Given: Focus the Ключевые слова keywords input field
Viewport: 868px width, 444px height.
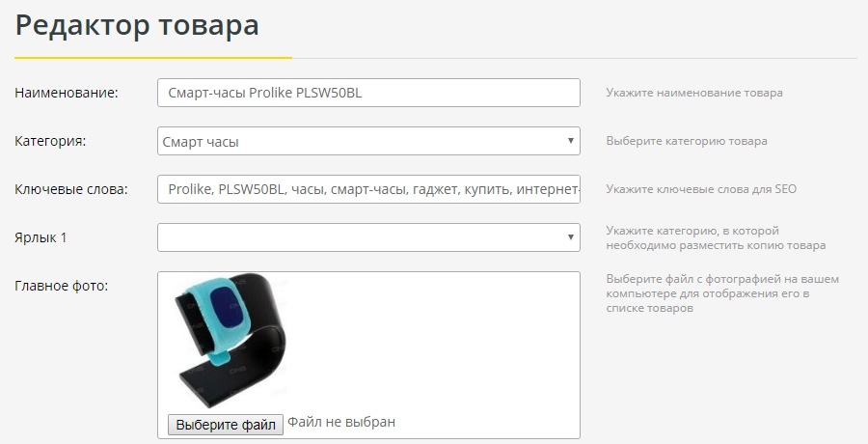Looking at the screenshot, I should (367, 189).
